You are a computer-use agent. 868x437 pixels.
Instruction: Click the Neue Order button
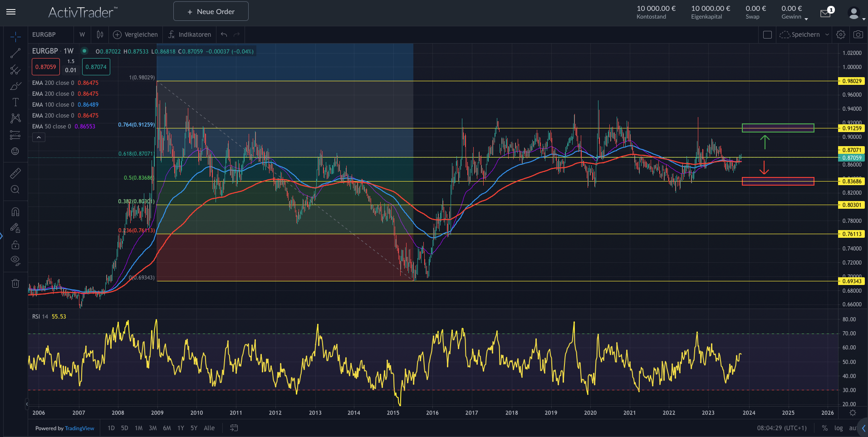click(x=211, y=11)
